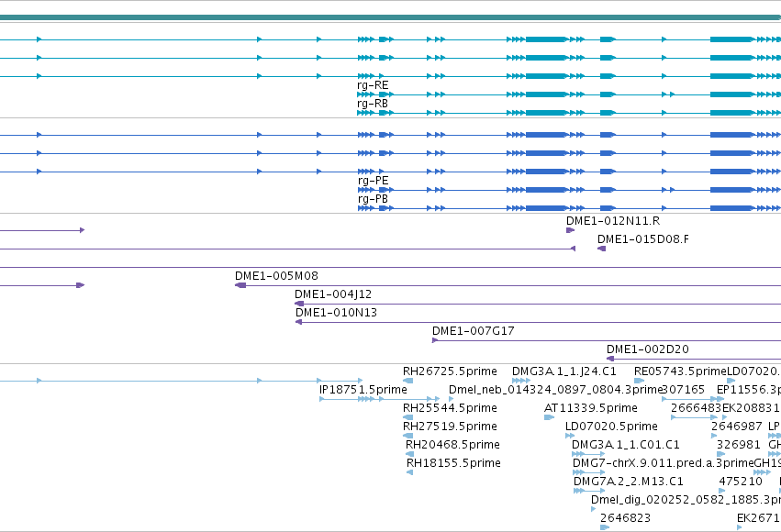
Task: Click the 307165 EST label
Action: pos(684,390)
